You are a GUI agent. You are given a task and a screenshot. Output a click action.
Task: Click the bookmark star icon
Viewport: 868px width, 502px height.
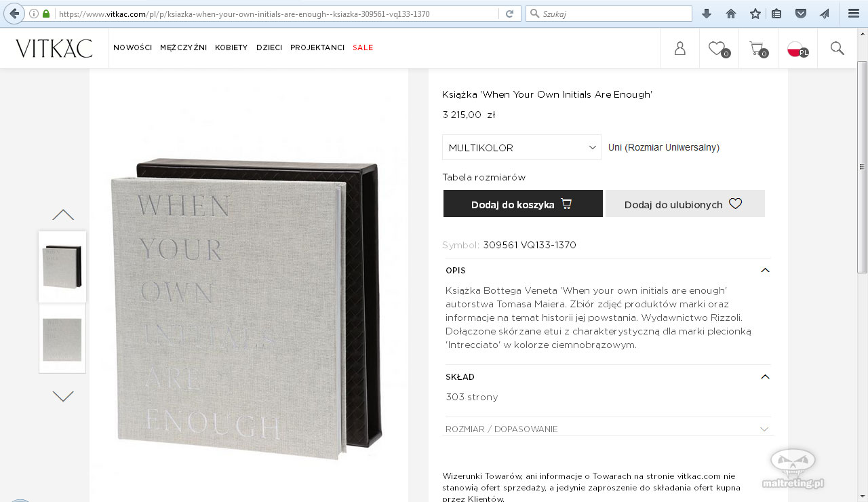[x=755, y=14]
